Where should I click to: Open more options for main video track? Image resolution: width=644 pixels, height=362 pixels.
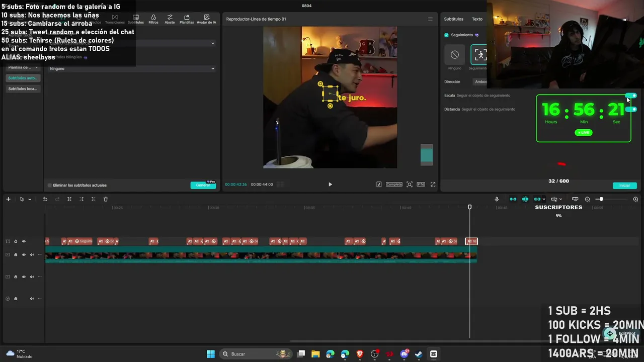click(39, 255)
